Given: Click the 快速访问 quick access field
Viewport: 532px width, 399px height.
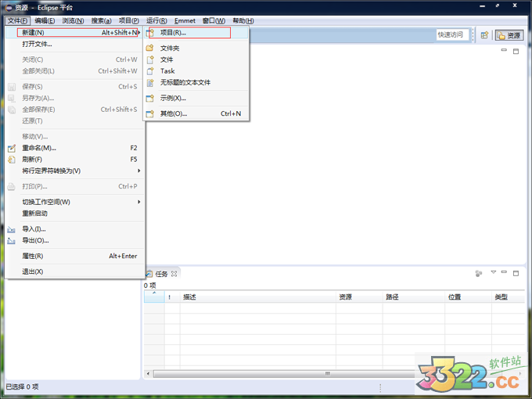Looking at the screenshot, I should click(452, 34).
